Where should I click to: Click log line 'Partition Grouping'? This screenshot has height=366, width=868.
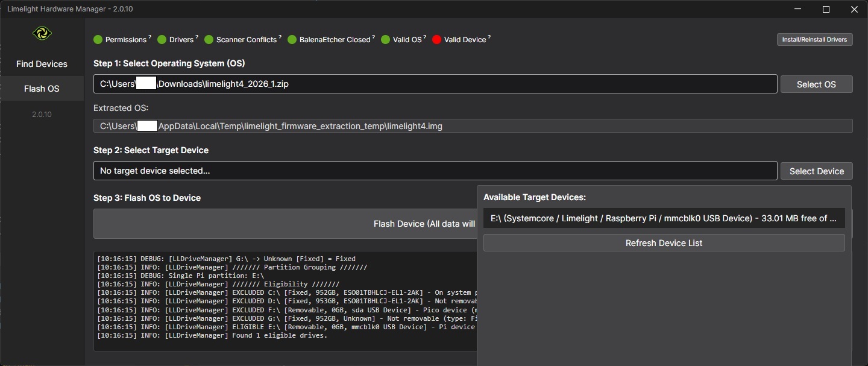click(232, 267)
